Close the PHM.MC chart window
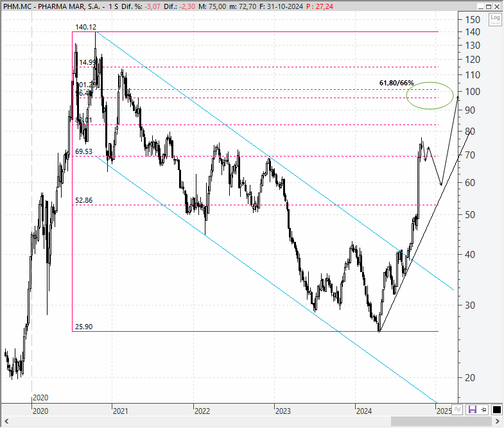The width and height of the screenshot is (504, 428). (x=496, y=6)
